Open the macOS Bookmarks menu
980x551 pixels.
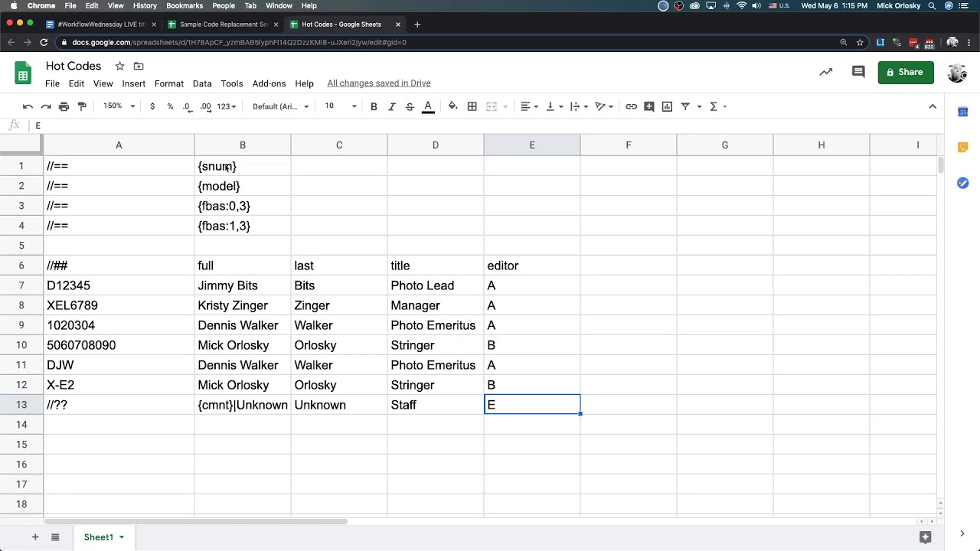(x=185, y=5)
